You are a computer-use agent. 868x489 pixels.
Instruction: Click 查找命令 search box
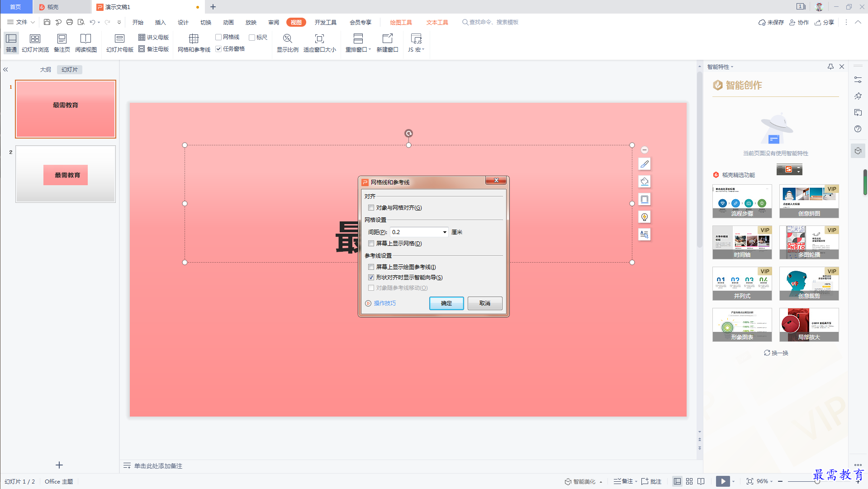(x=490, y=22)
